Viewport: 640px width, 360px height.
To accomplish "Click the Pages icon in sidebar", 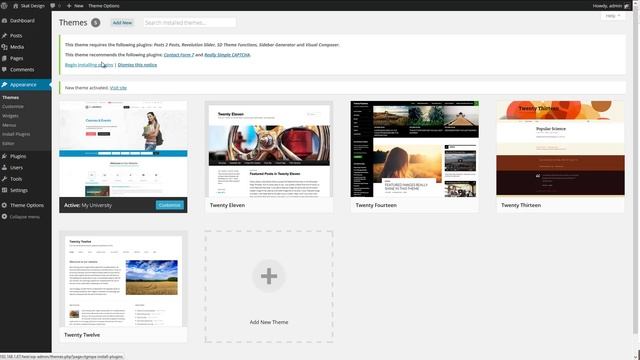I will point(4,58).
